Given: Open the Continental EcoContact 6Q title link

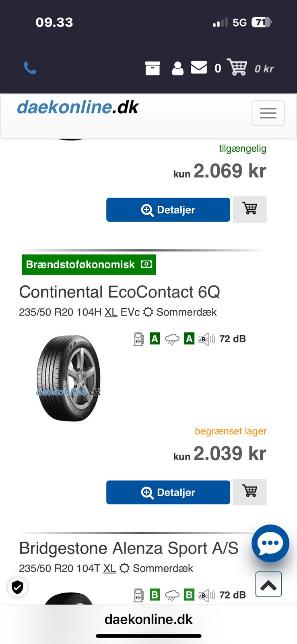Looking at the screenshot, I should coord(120,292).
